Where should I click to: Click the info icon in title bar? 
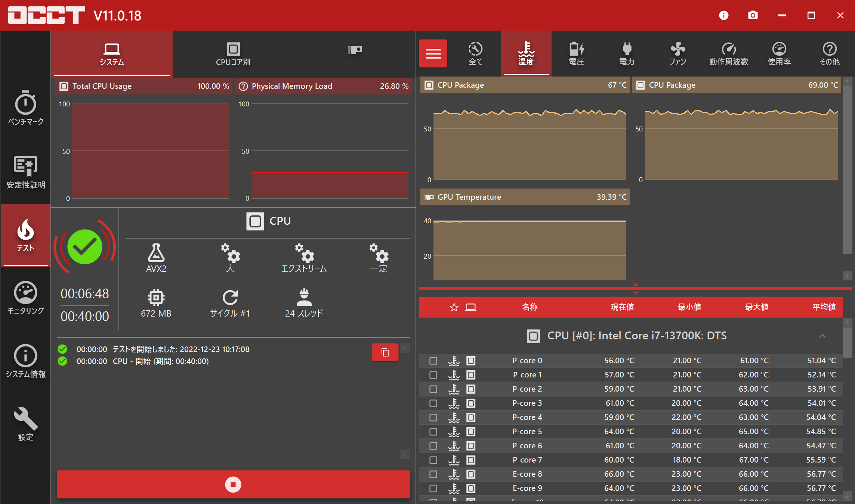[724, 15]
